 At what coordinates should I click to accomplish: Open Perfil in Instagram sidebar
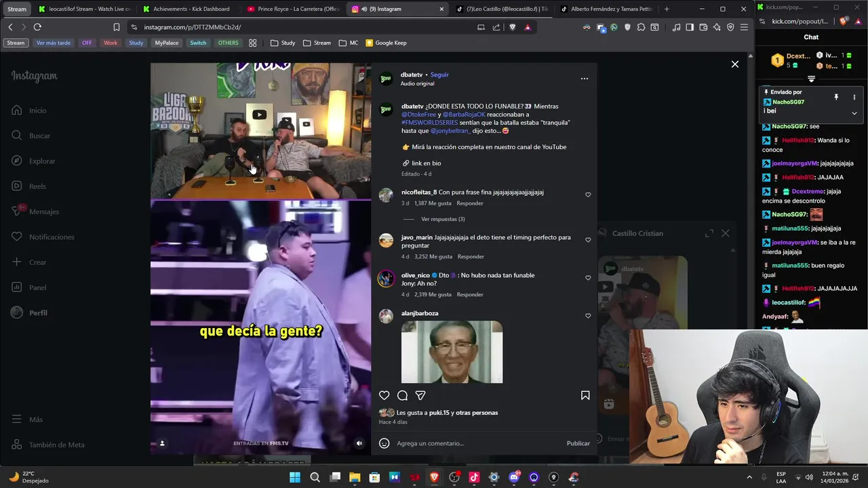[x=29, y=313]
